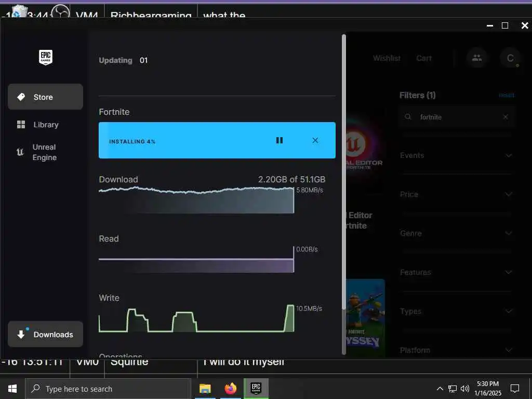
Task: Open the account avatar C
Action: coord(510,58)
